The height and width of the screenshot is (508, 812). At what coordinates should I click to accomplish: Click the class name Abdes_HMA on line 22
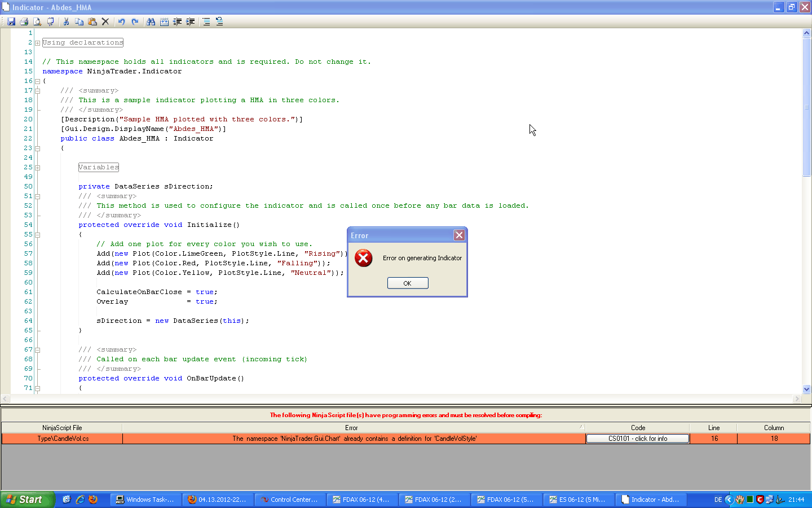click(x=139, y=138)
